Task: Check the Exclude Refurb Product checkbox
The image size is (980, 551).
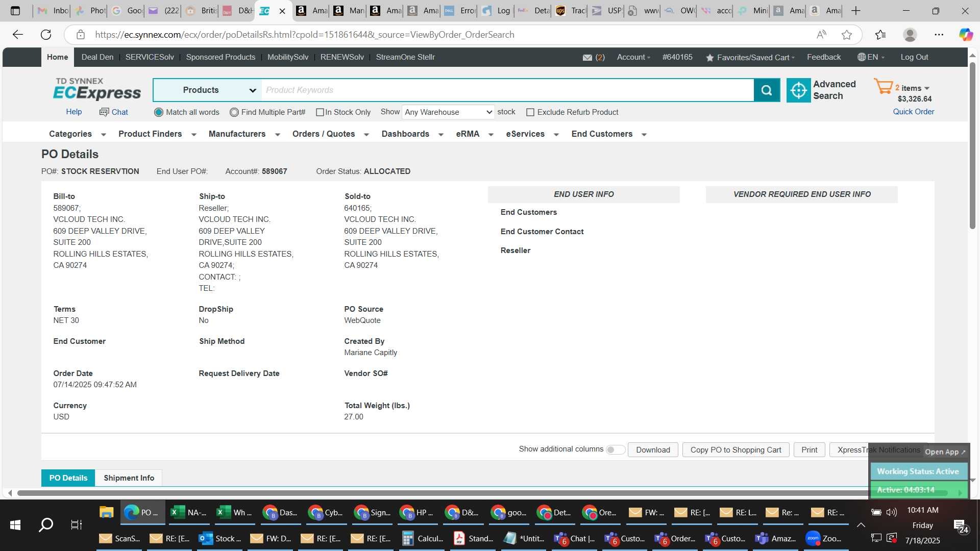Action: click(530, 112)
